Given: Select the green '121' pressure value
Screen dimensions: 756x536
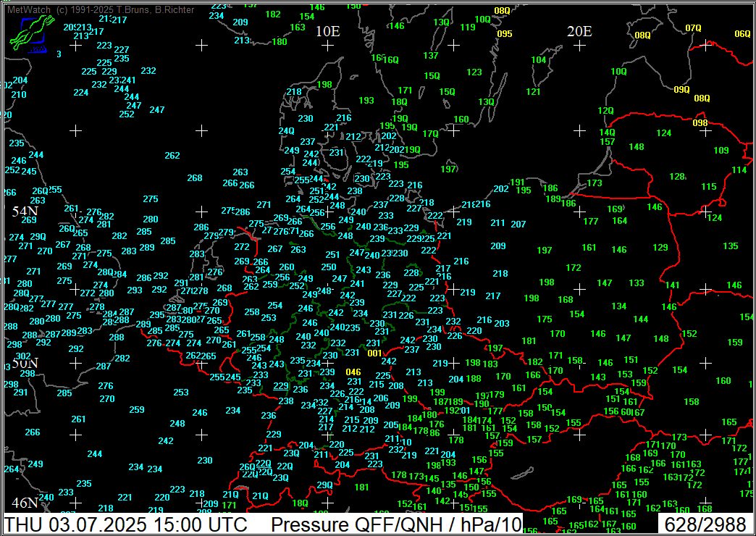Looking at the screenshot, I should (x=533, y=92).
